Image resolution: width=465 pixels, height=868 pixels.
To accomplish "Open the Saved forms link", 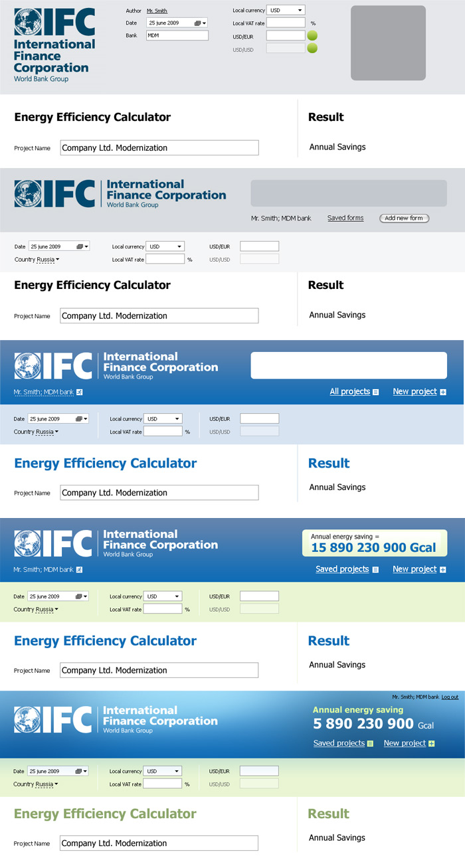I will [x=345, y=218].
